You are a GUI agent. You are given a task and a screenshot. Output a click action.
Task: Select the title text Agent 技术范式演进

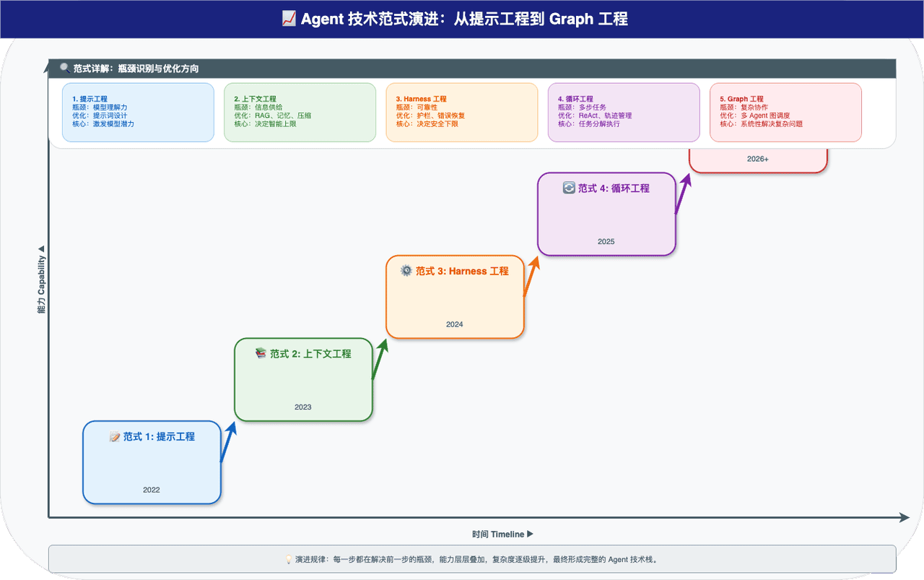[x=372, y=20]
